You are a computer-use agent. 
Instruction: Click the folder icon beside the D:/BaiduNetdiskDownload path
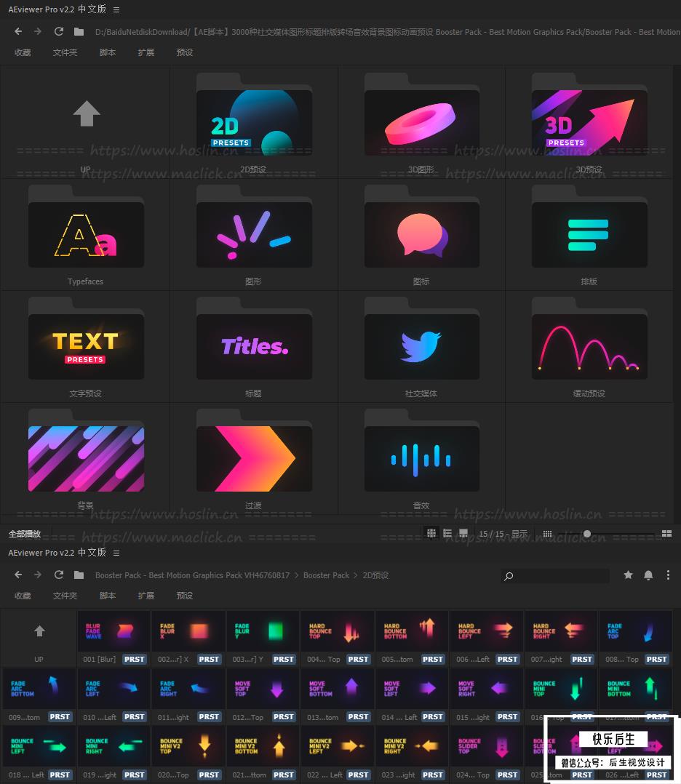coord(79,31)
